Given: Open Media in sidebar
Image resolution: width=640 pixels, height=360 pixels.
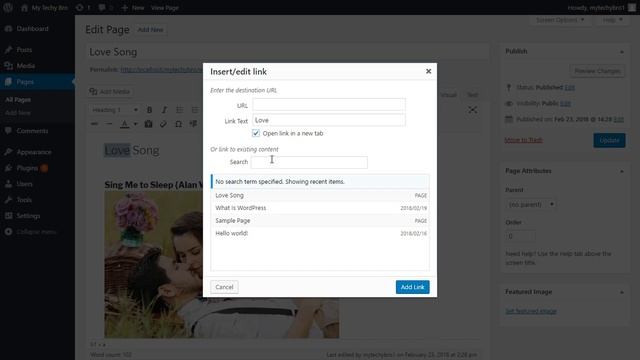Looking at the screenshot, I should (25, 66).
